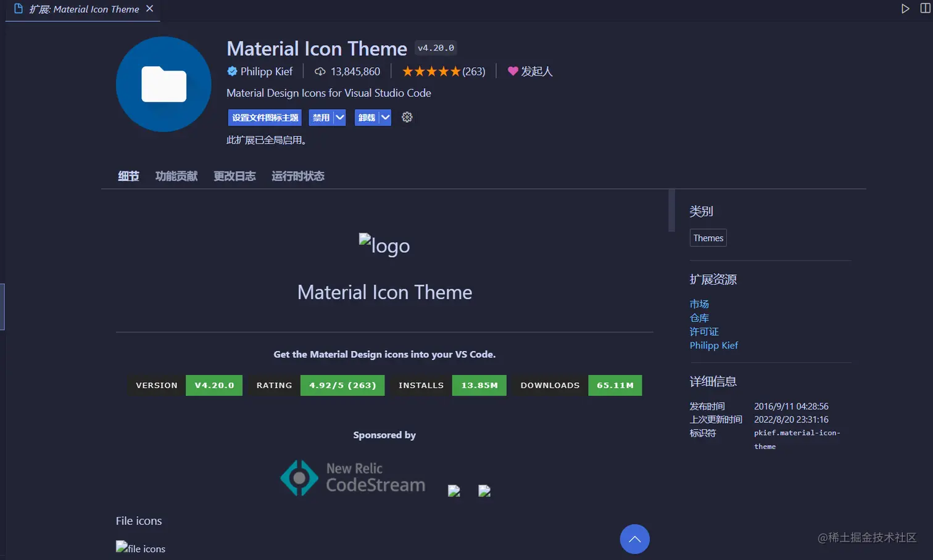Click the run play icon
This screenshot has height=560, width=933.
905,9
